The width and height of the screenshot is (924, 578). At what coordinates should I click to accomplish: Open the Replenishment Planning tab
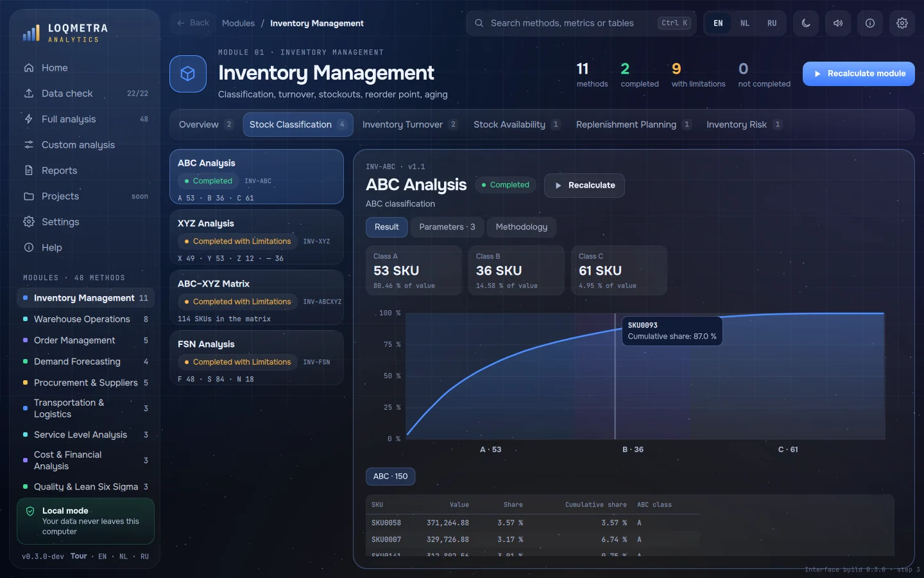[633, 125]
